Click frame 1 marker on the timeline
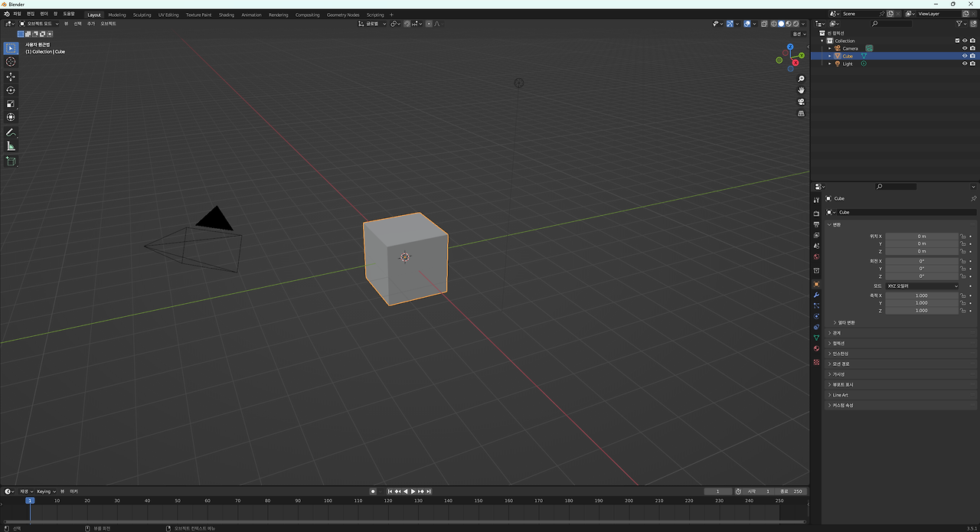Viewport: 980px width, 532px height. pos(30,500)
